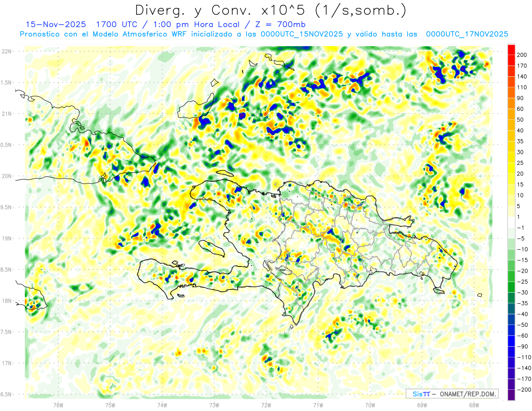Click the -40 color scale label
Screen dimensions: 532x411
pos(524,314)
